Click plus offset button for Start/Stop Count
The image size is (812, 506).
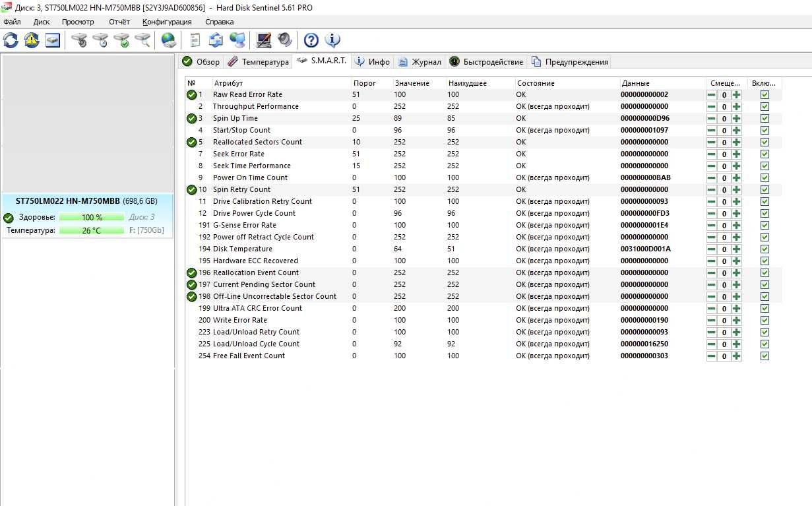[736, 131]
